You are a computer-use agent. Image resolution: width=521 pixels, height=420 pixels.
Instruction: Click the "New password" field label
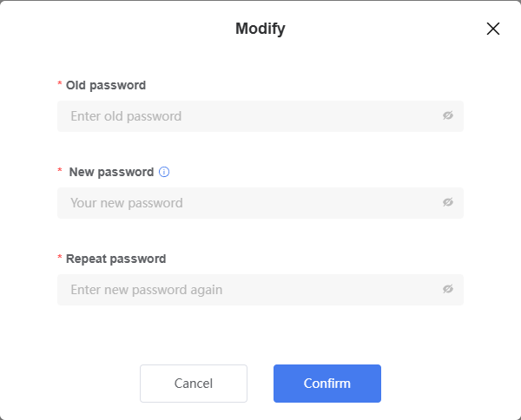pyautogui.click(x=111, y=172)
